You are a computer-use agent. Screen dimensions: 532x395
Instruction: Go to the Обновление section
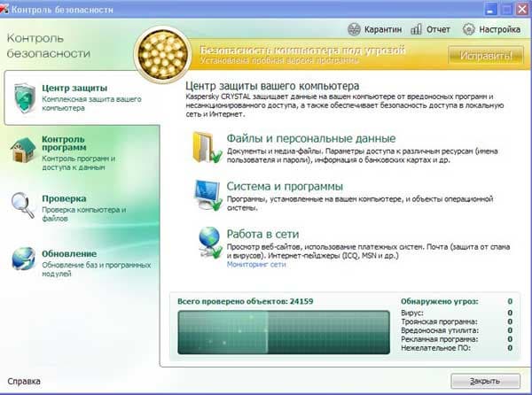(81, 263)
